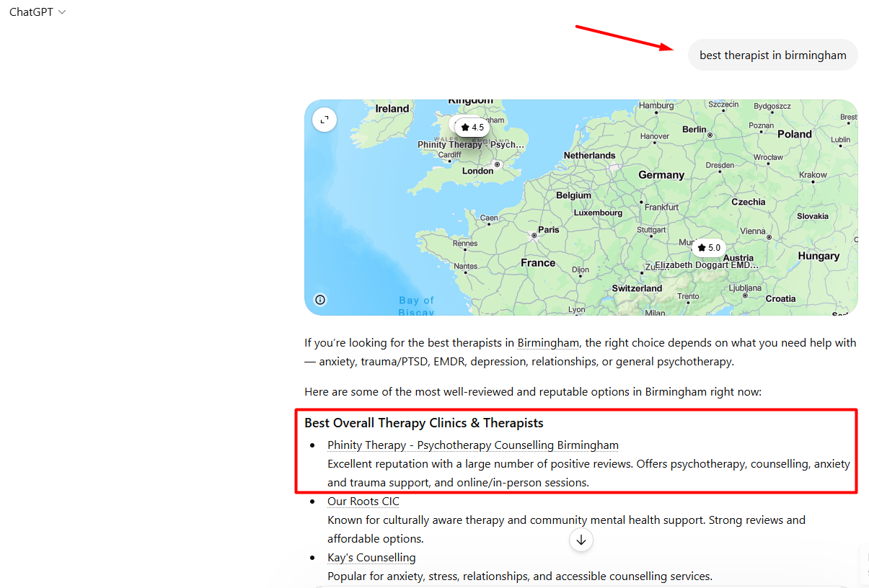Click the Hamburg city label on map
869x588 pixels.
[x=656, y=105]
